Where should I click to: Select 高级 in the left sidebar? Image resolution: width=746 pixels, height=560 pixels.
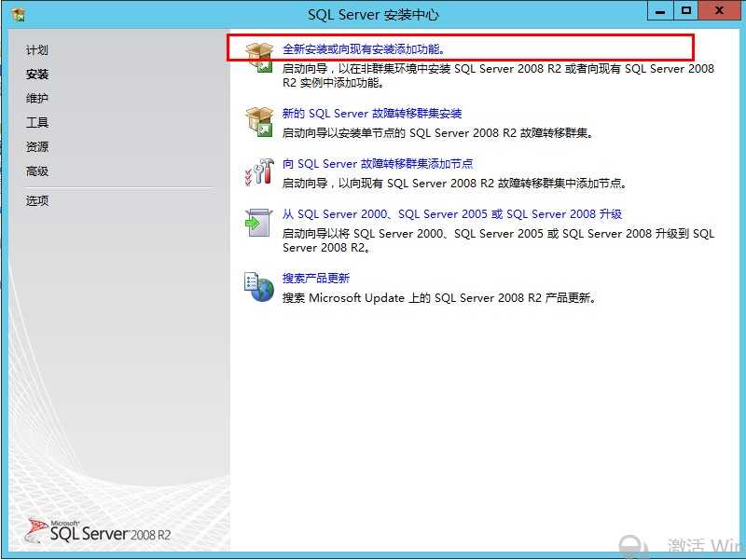[37, 171]
